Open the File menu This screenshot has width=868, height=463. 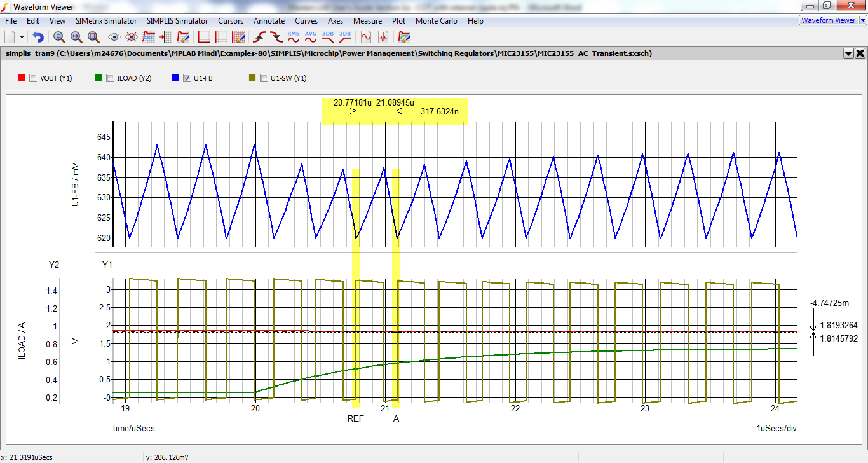[11, 21]
